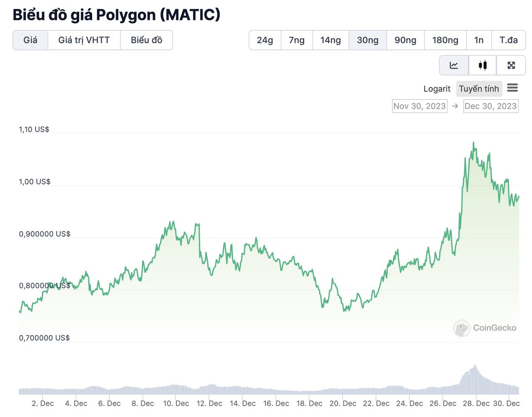The height and width of the screenshot is (417, 532).
Task: Choose the 180ng time range
Action: [445, 40]
